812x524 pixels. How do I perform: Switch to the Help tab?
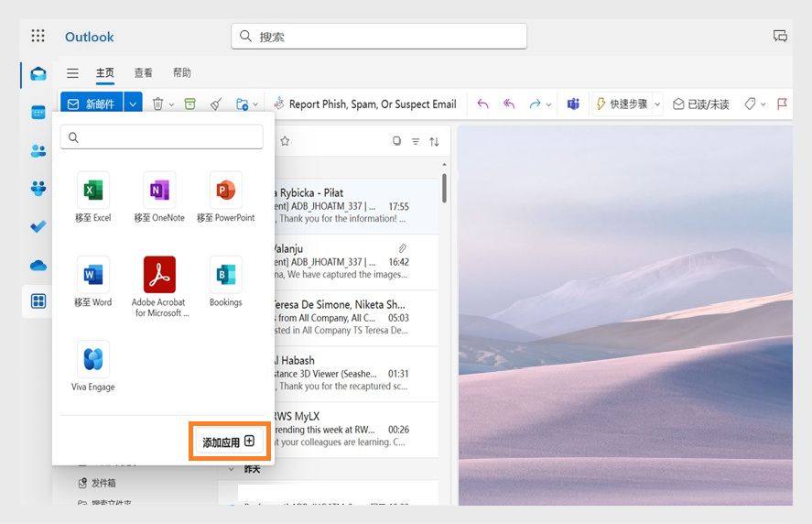182,73
